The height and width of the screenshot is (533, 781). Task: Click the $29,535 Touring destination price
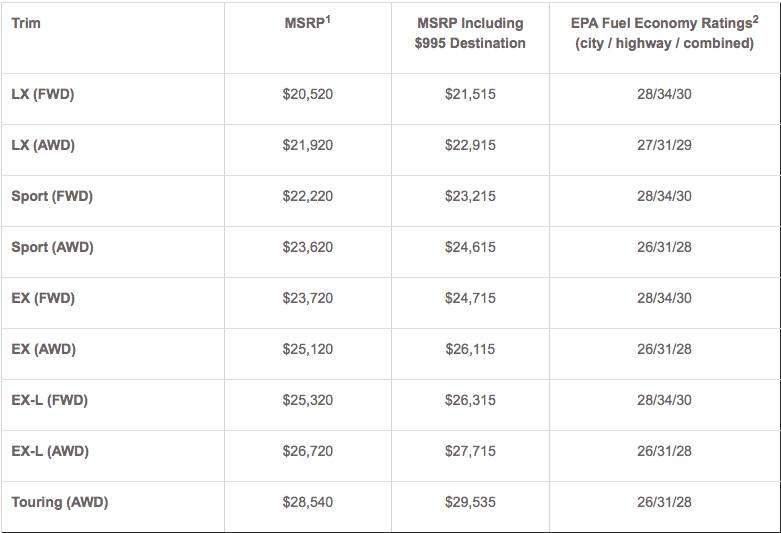coord(470,502)
